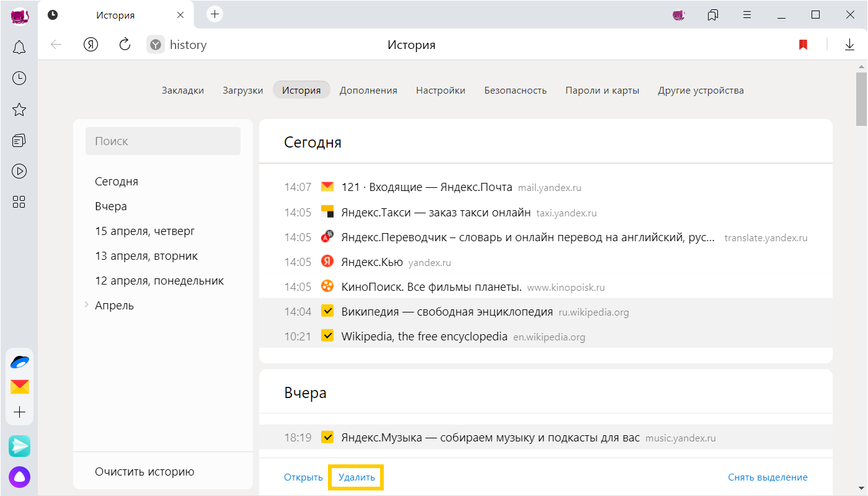This screenshot has width=868, height=496.
Task: Uncheck the Википедия history entry
Action: tap(327, 311)
